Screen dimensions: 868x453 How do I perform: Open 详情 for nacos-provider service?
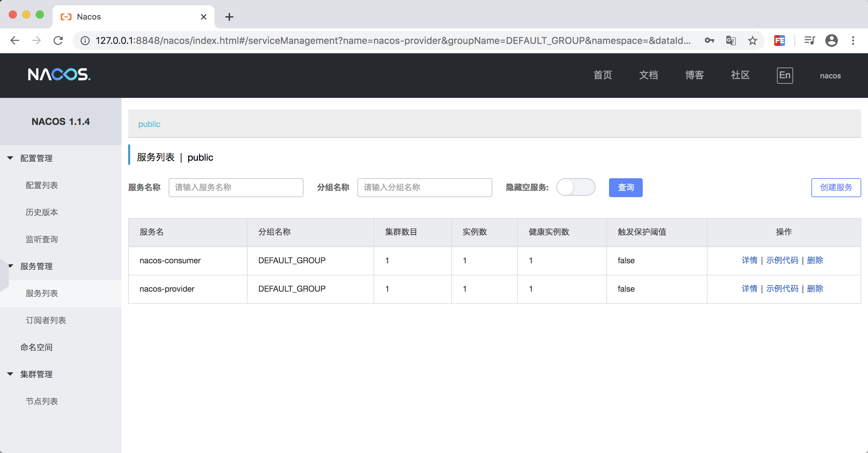749,289
